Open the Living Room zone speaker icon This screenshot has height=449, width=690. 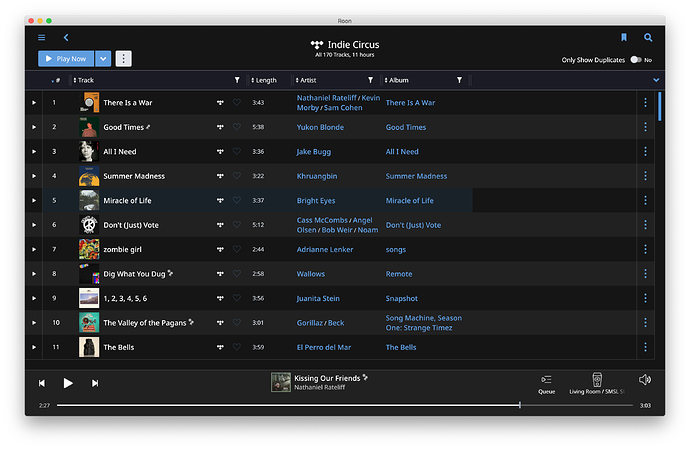597,379
